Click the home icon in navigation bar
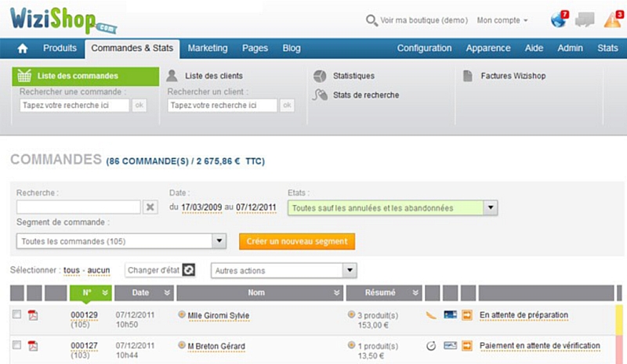This screenshot has height=364, width=627. tap(23, 49)
